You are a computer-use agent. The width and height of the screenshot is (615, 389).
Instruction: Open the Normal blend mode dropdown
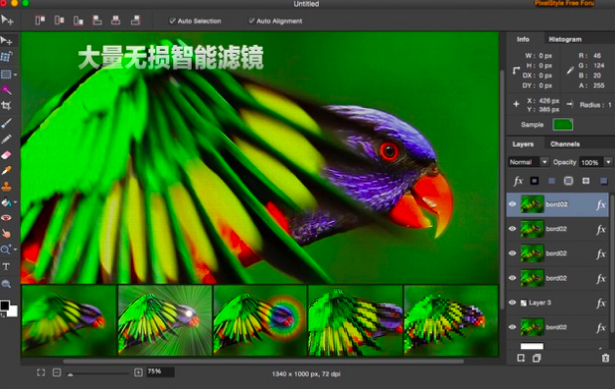[528, 162]
